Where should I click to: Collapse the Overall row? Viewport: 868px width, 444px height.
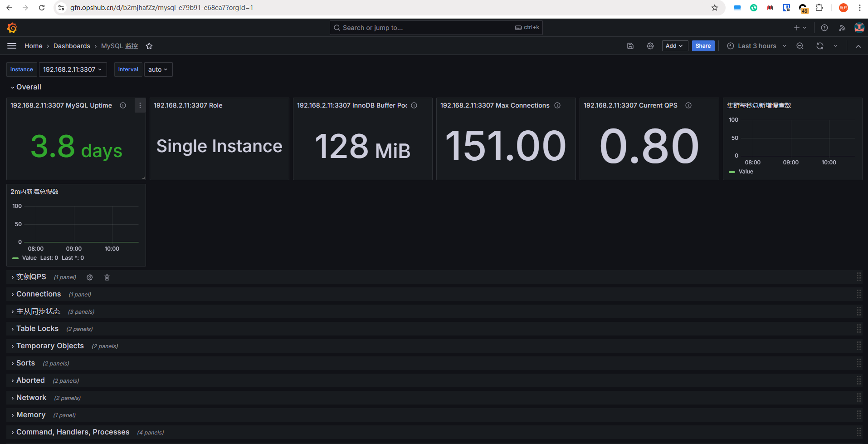(26, 87)
